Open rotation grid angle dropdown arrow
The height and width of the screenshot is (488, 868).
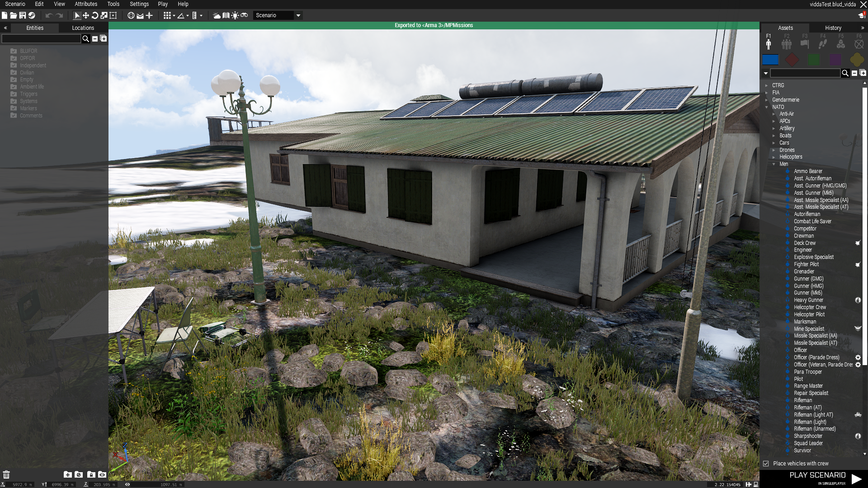tap(188, 16)
